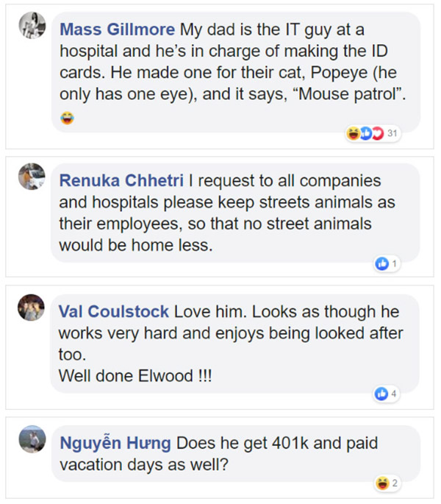This screenshot has height=504, width=441.
Task: Open Val Coulstock's profile picture
Action: coord(32,308)
